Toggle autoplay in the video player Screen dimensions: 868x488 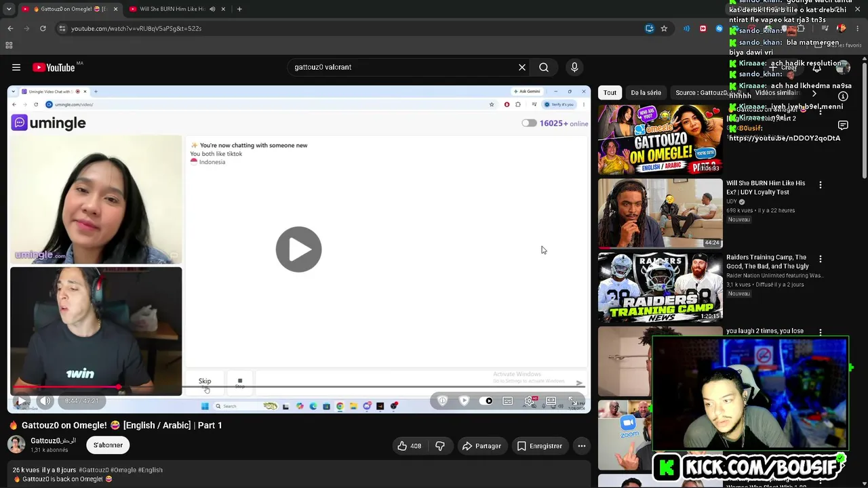(x=486, y=401)
